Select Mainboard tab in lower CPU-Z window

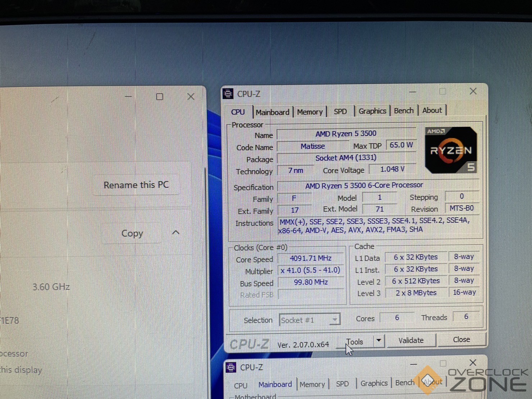pos(275,385)
